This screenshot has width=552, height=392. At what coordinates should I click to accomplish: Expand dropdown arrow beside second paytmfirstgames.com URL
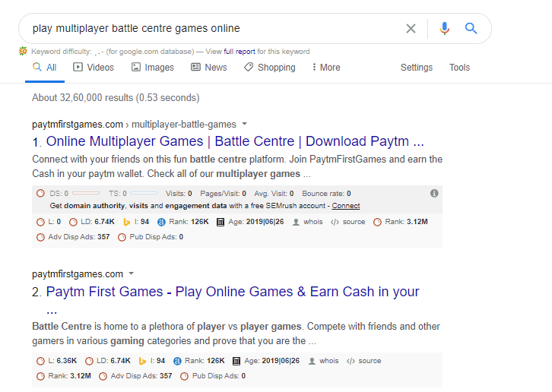[132, 273]
